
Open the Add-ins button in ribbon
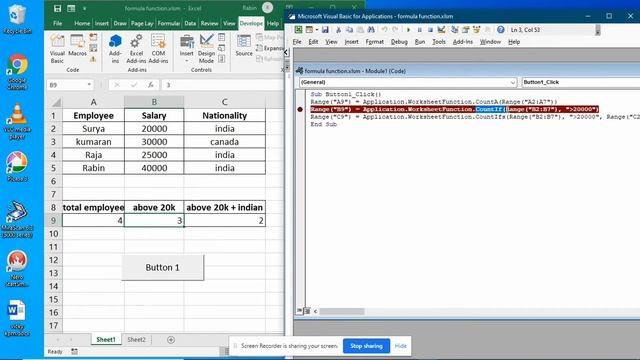(x=115, y=49)
